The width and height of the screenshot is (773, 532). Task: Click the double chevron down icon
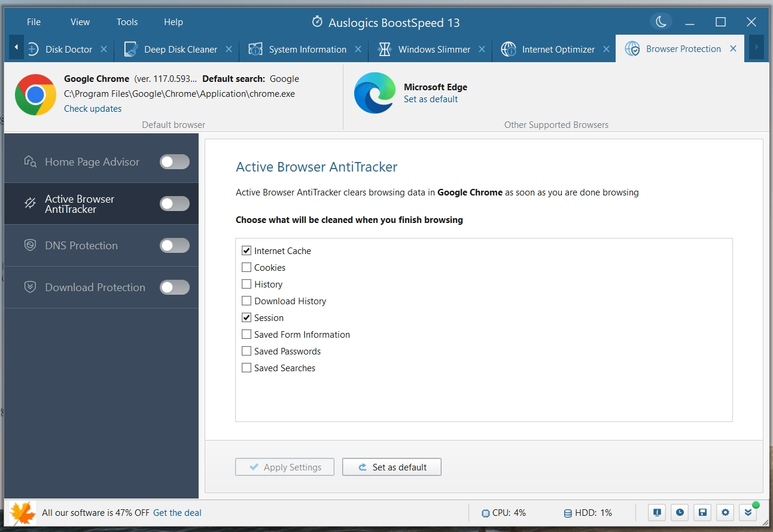[x=748, y=512]
